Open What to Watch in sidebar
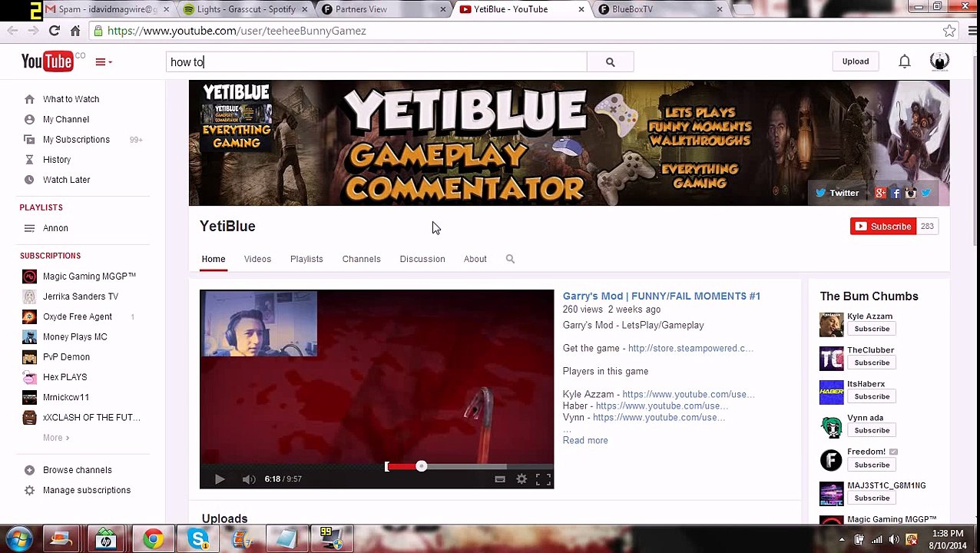Viewport: 980px width, 553px height. 71,99
